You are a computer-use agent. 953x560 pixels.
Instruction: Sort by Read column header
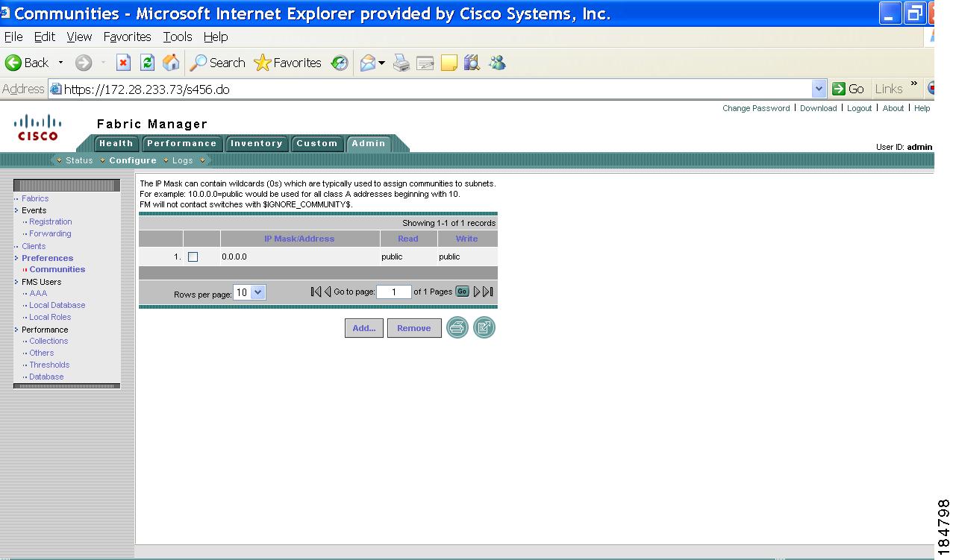tap(408, 239)
